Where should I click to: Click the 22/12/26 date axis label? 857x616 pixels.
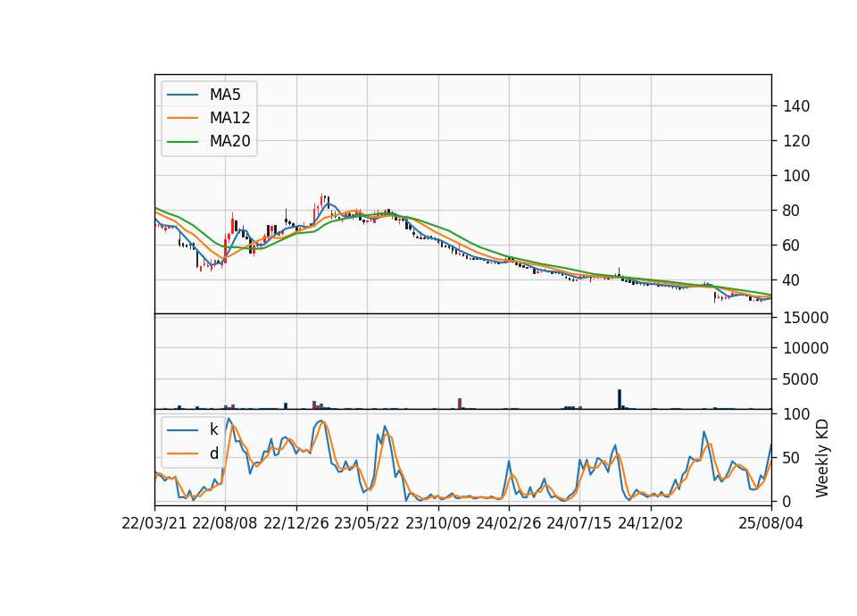[296, 523]
